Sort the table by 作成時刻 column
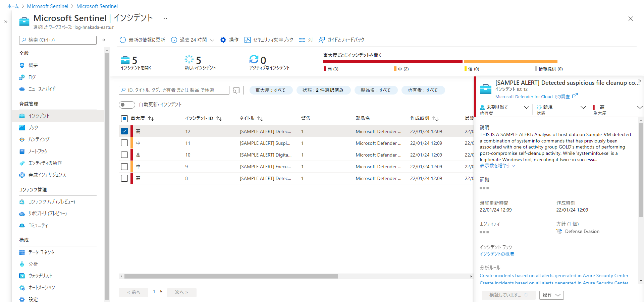Image resolution: width=644 pixels, height=302 pixels. pos(424,118)
